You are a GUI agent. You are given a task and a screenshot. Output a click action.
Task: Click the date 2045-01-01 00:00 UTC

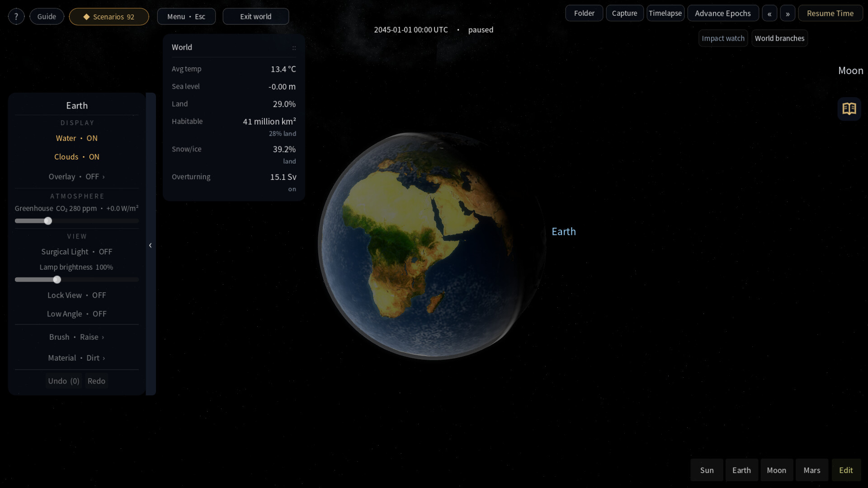tap(411, 30)
